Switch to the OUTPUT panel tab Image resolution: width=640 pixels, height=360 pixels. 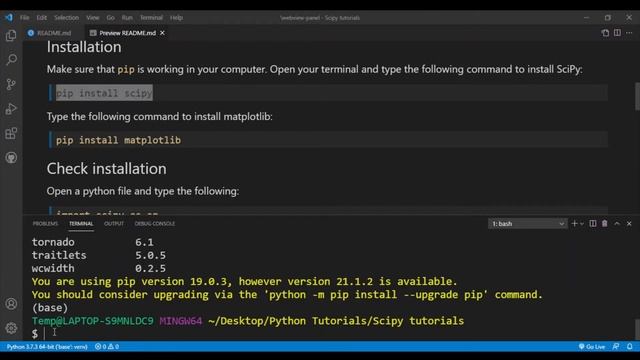pyautogui.click(x=113, y=224)
